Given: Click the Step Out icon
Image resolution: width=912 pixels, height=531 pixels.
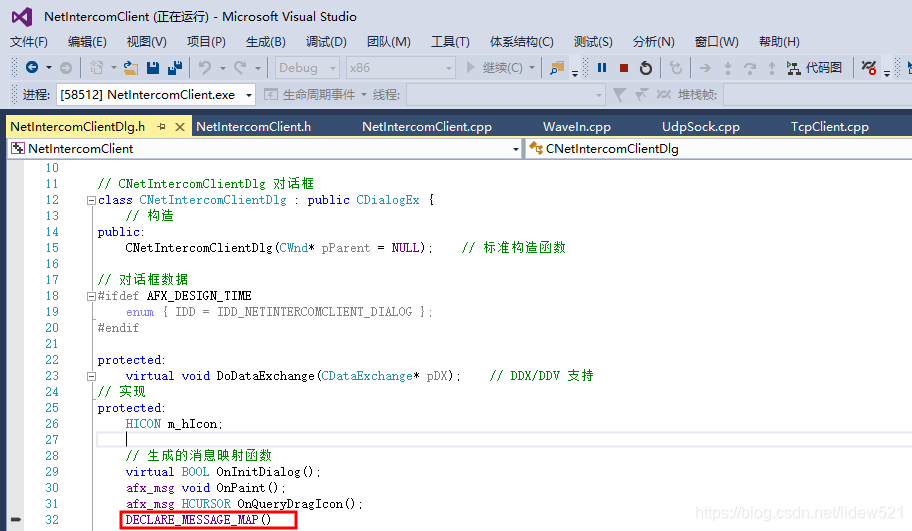Looking at the screenshot, I should tap(772, 68).
